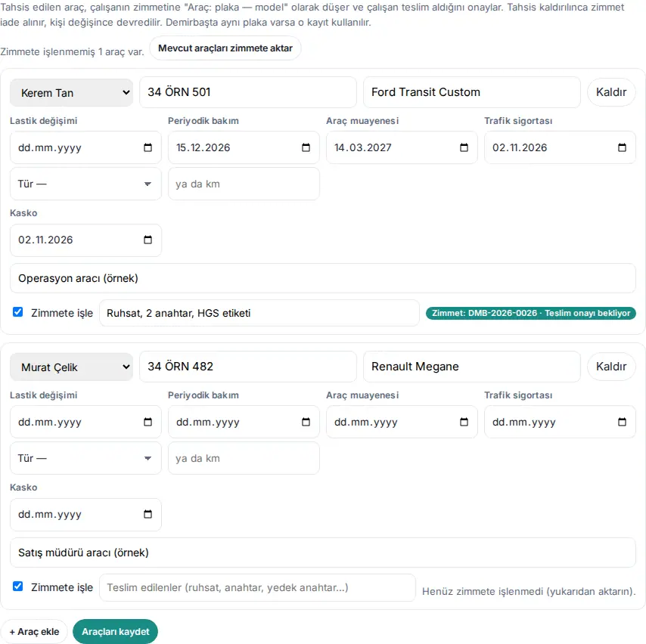Click the Kasko date field showing 02.11.2026
Image resolution: width=646 pixels, height=644 pixels.
[x=85, y=240]
